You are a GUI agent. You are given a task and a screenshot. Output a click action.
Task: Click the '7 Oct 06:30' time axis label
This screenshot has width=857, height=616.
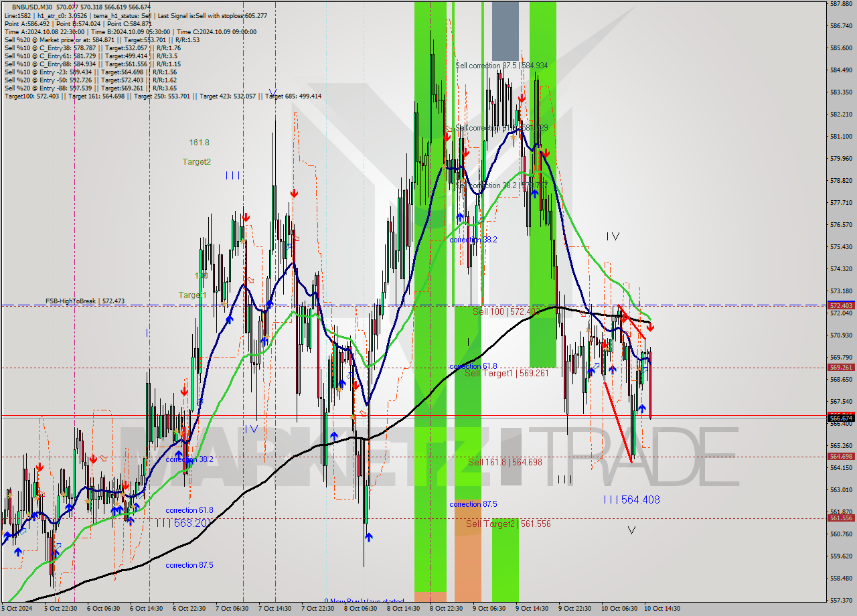click(232, 609)
